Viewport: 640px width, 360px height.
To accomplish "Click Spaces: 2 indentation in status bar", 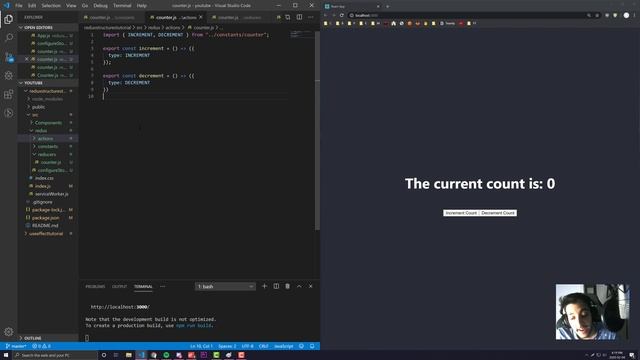I will tap(227, 346).
